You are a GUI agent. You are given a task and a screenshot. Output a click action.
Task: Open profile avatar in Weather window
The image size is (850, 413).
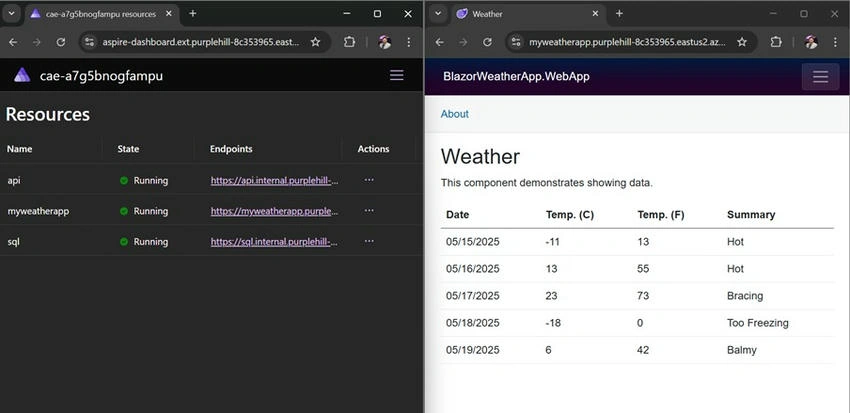click(811, 42)
